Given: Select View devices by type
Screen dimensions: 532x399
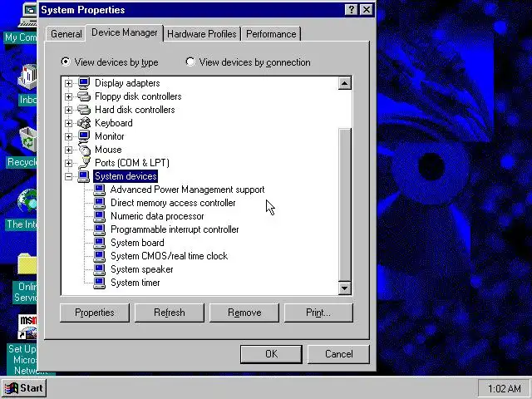Looking at the screenshot, I should (x=110, y=62).
